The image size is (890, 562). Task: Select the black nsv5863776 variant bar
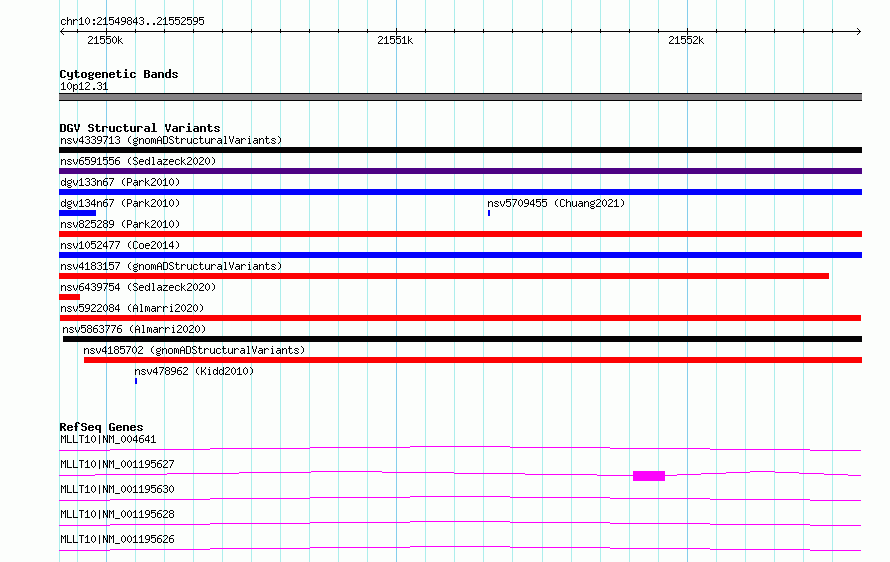click(462, 339)
